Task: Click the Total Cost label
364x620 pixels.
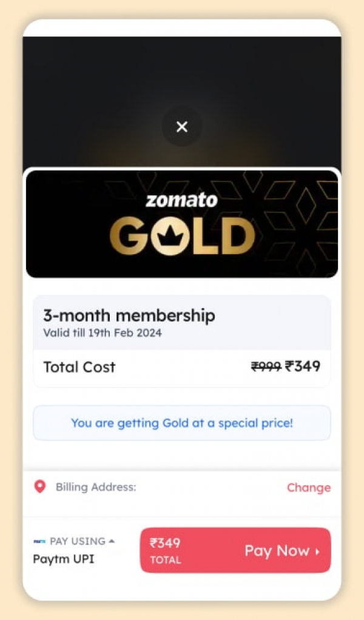Action: click(x=79, y=367)
